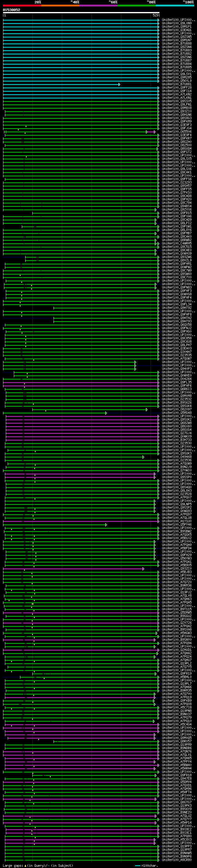The image size is (197, 868).
Task: Select hit label UniRef100_Q9M8X8
Action: 177,108
